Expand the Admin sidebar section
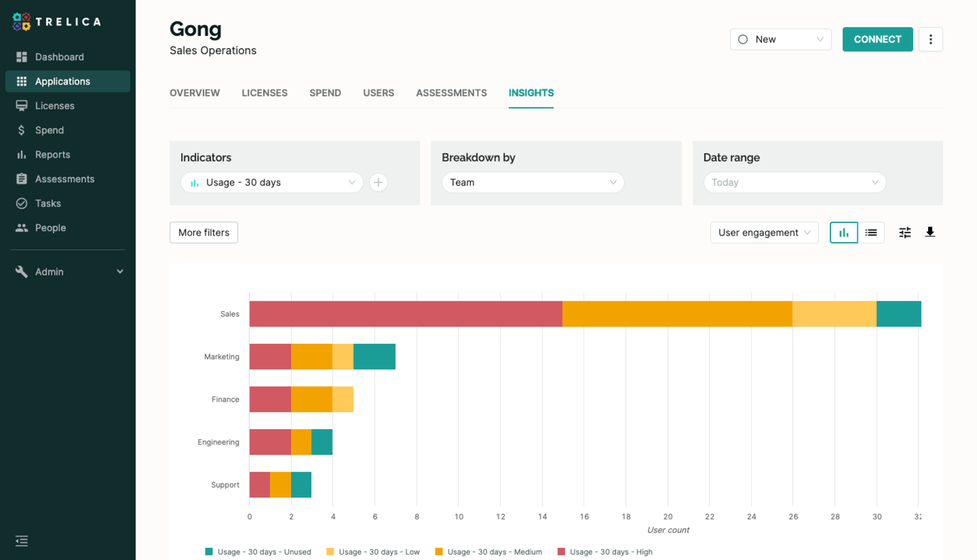The height and width of the screenshot is (560, 977). click(68, 272)
